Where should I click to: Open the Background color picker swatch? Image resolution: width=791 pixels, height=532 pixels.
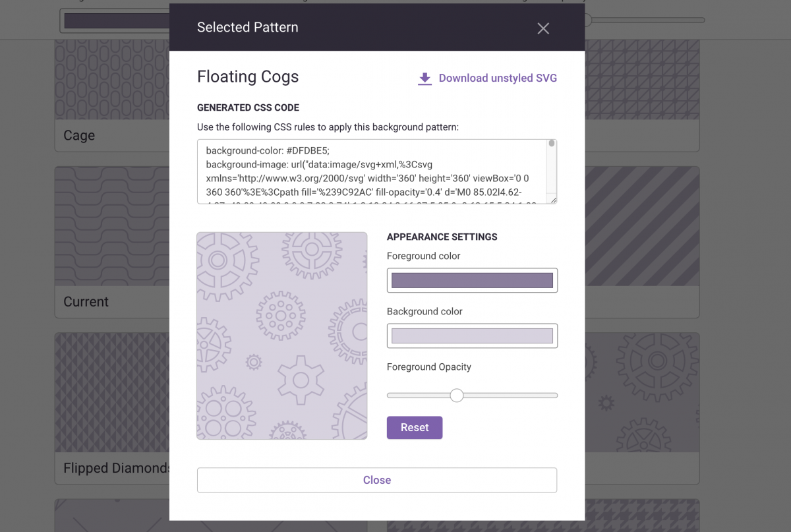click(472, 336)
